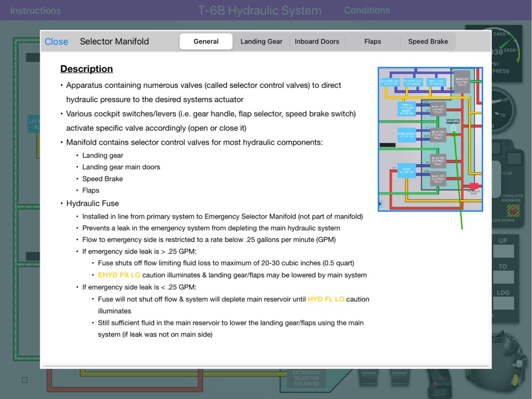Close the Selector Manifold popup
532x399 pixels.
click(x=56, y=41)
